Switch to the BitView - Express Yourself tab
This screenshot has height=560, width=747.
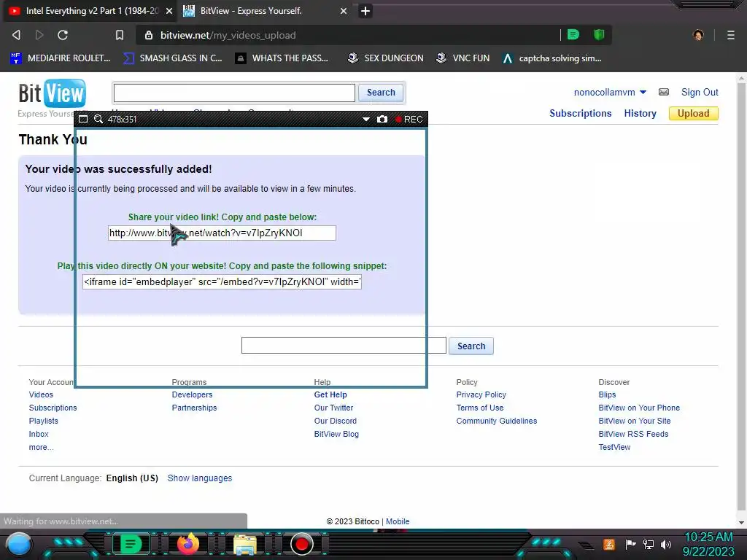[x=265, y=11]
